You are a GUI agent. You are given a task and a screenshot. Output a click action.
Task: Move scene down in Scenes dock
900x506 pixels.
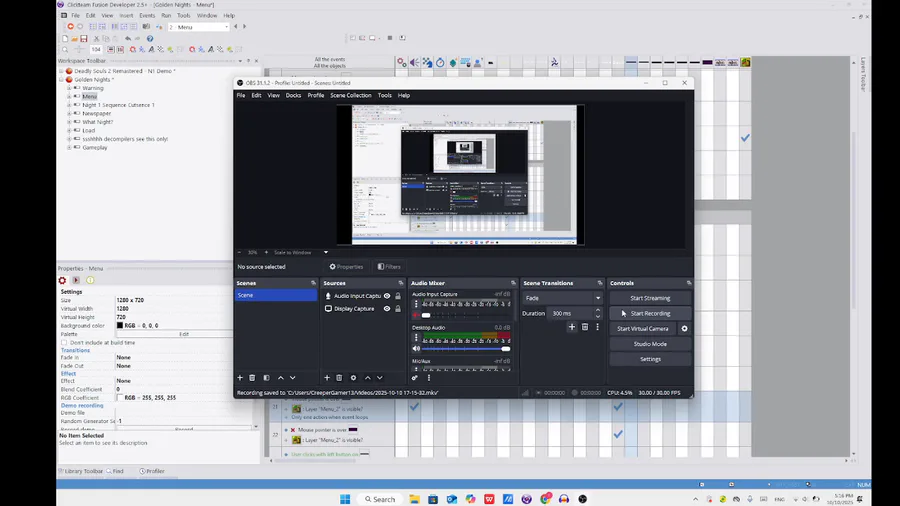coord(293,377)
